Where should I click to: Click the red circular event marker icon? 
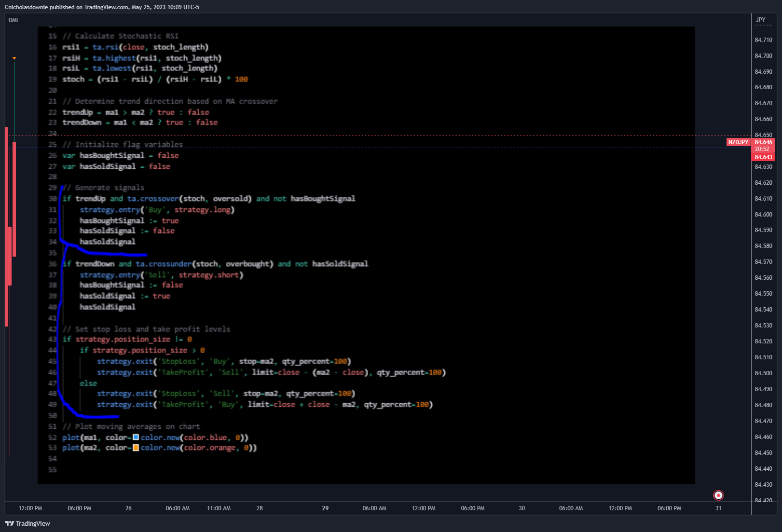tap(718, 495)
